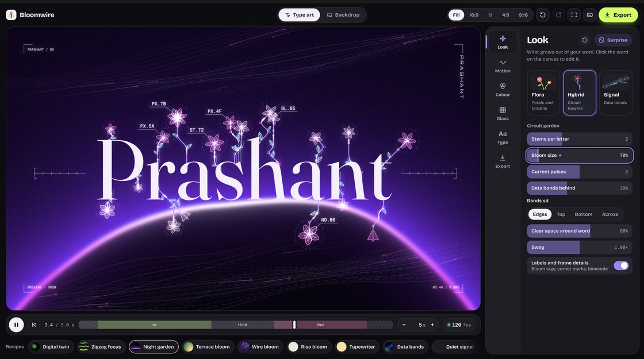Apply the Wire bloom recipe
The height and width of the screenshot is (359, 644).
(x=260, y=347)
